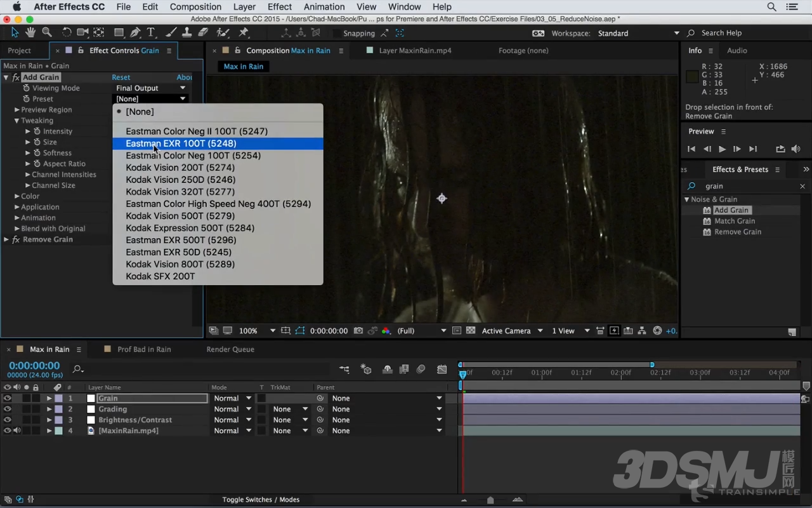Image resolution: width=812 pixels, height=508 pixels.
Task: Open the composition flowchart icon
Action: pos(642,331)
